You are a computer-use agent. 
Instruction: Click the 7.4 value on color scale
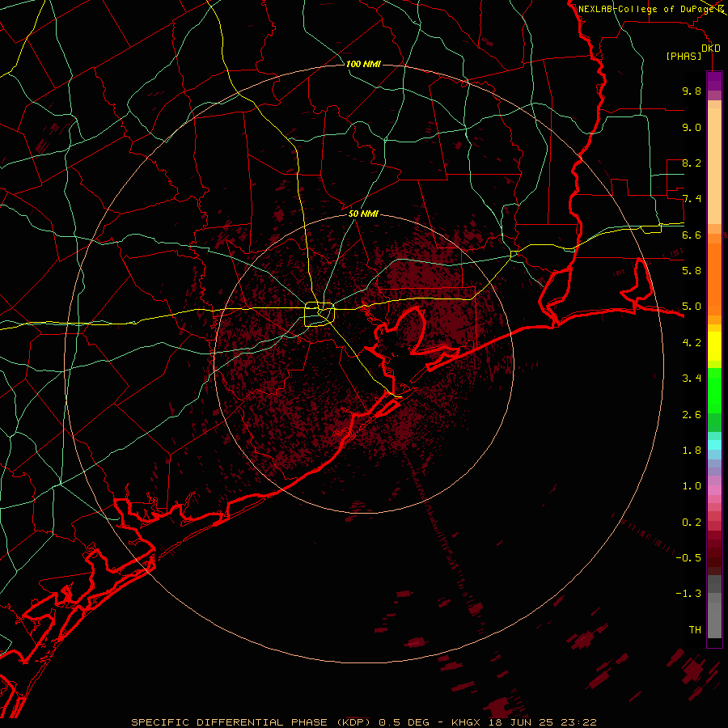(692, 199)
